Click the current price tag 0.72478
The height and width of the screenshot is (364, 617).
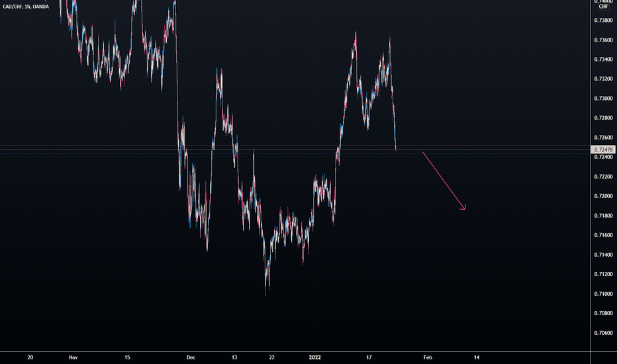tap(603, 150)
